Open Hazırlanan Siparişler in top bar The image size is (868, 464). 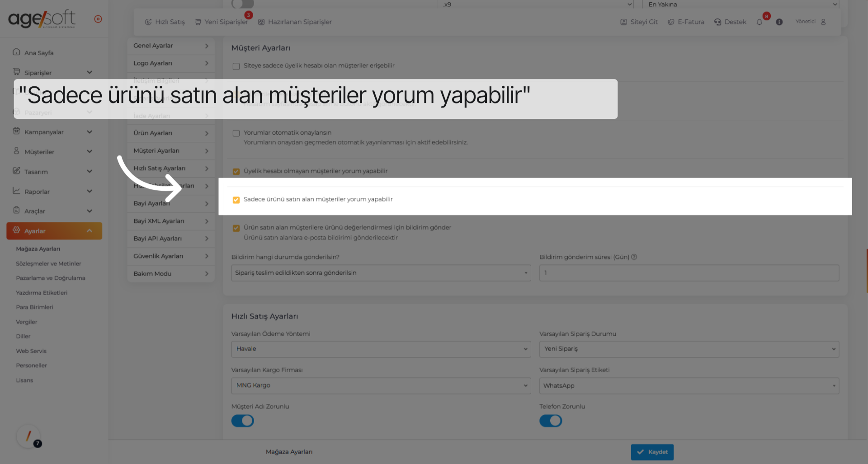tap(295, 22)
